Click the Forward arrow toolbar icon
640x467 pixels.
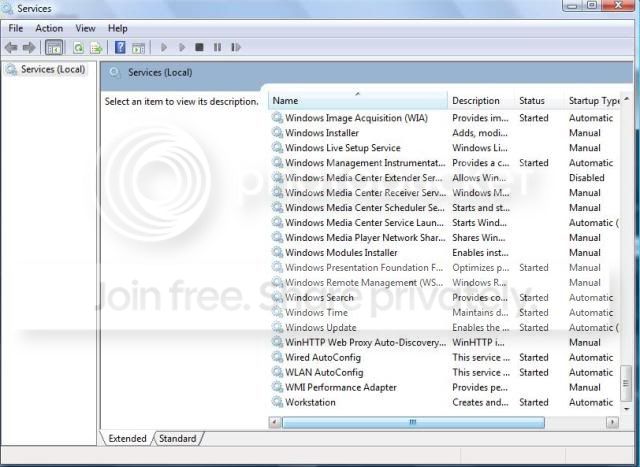click(29, 48)
